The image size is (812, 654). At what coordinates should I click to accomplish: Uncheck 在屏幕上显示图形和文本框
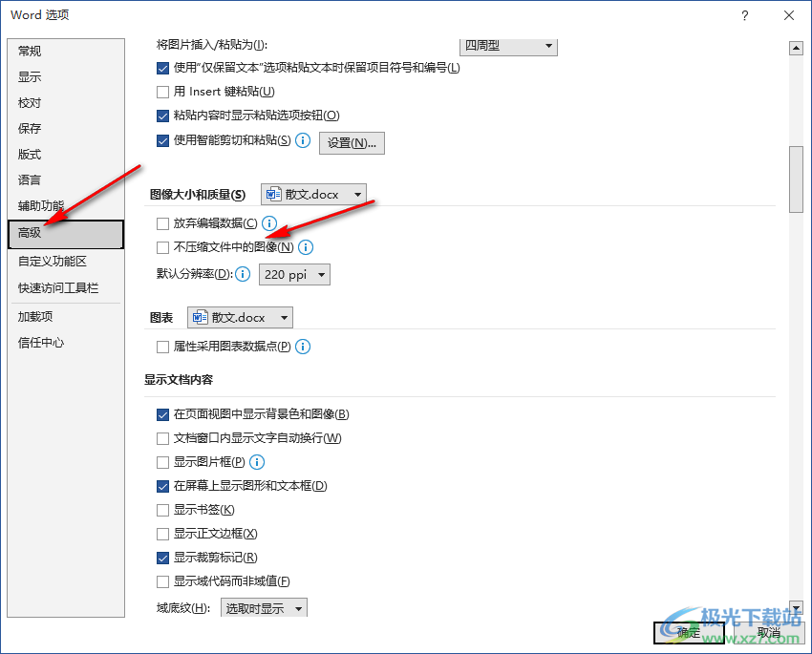click(162, 486)
